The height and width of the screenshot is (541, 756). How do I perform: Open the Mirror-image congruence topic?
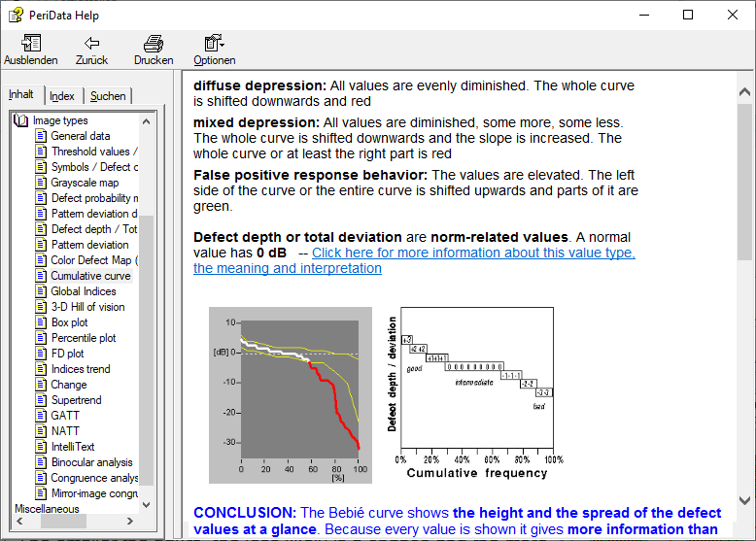pyautogui.click(x=94, y=493)
